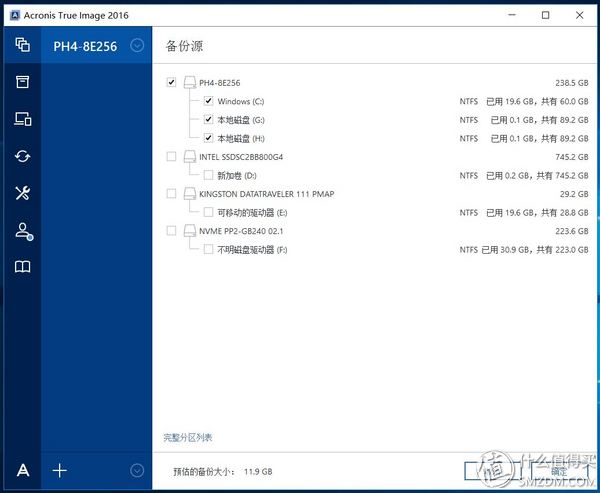The height and width of the screenshot is (493, 600).
Task: Click the INTEL SSDSC2BB800G4 disk drive icon
Action: (x=190, y=157)
